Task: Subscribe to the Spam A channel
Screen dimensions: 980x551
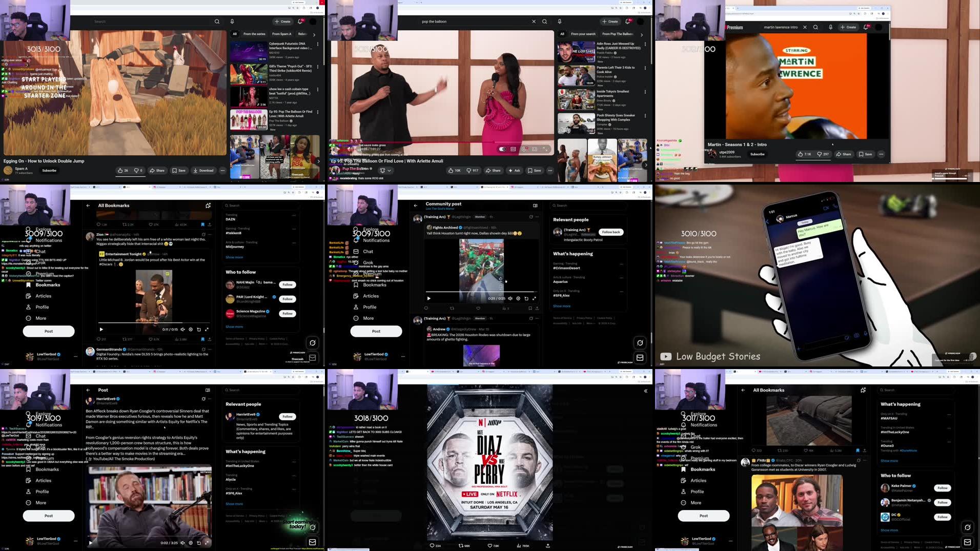Action: click(x=49, y=170)
